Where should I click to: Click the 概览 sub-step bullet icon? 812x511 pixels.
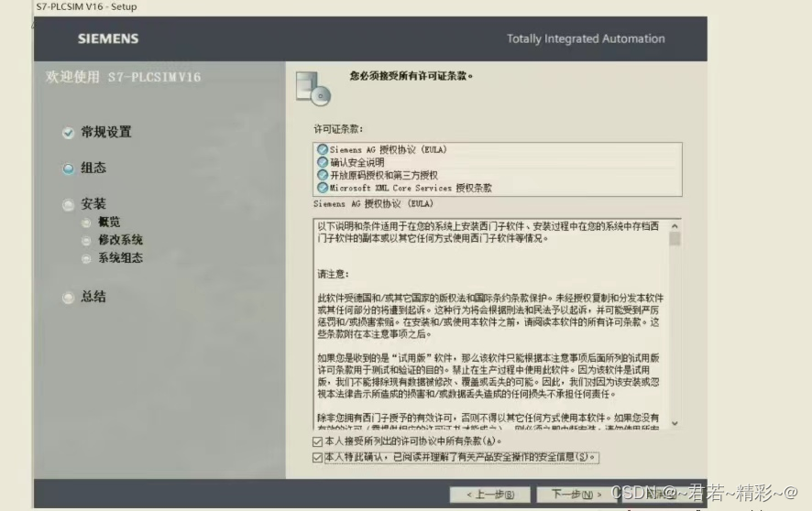point(86,223)
